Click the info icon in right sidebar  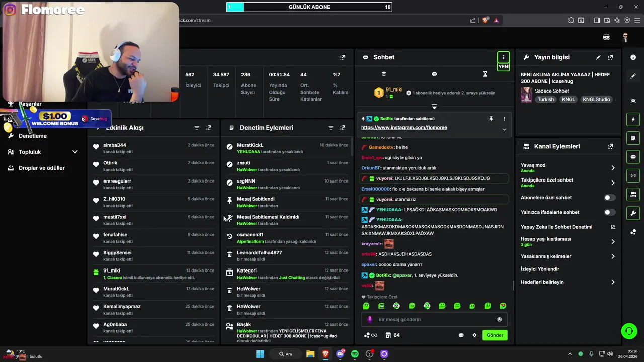pyautogui.click(x=633, y=57)
